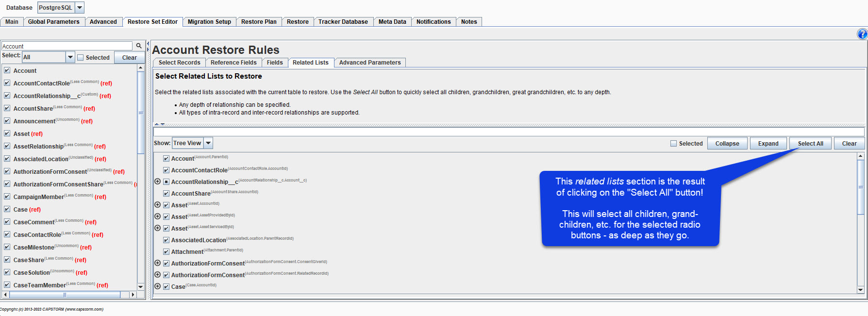This screenshot has width=868, height=316.
Task: Click the left list horizontal scrollbar
Action: coord(65,295)
